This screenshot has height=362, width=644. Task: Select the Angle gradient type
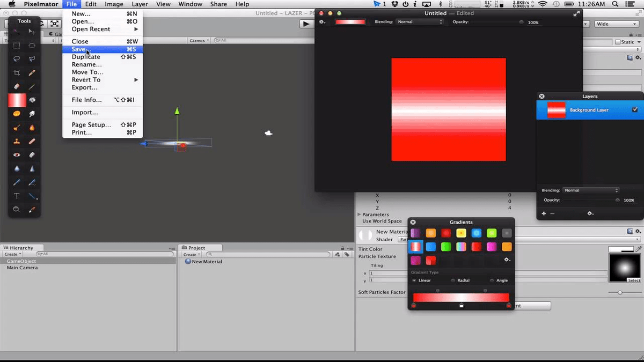[492, 280]
